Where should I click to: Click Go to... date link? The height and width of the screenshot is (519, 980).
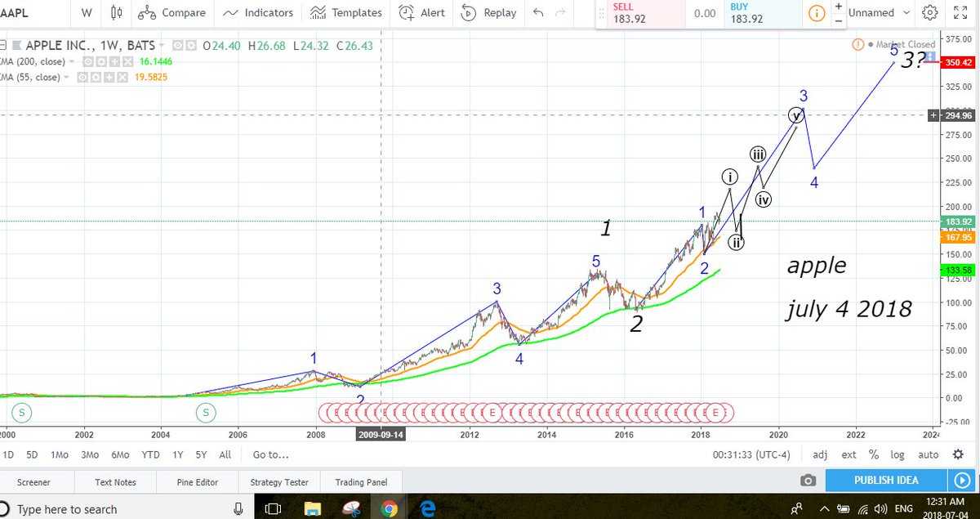pos(271,454)
